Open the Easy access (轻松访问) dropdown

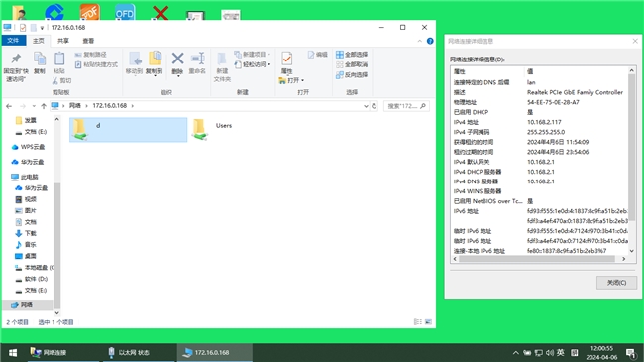click(x=253, y=64)
